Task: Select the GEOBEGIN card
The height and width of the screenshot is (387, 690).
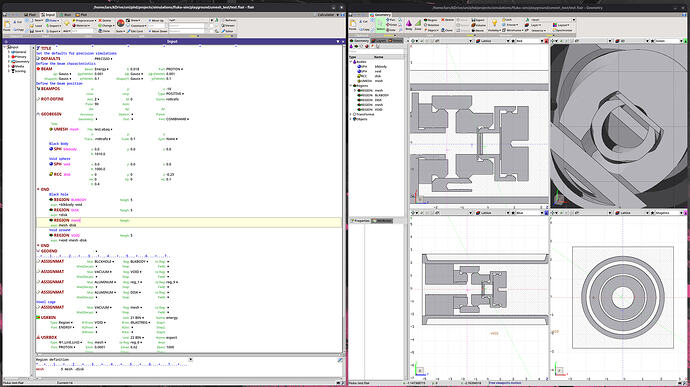Action: 51,114
